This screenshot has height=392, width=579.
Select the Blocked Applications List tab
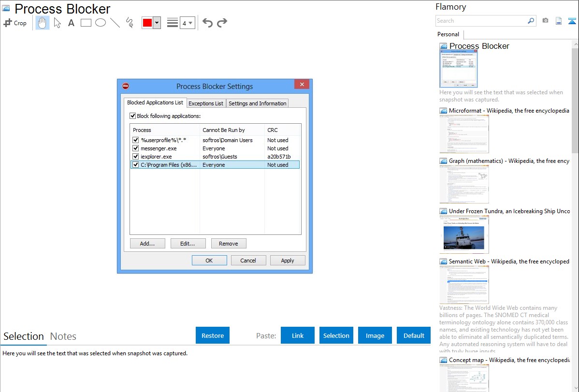tap(155, 102)
